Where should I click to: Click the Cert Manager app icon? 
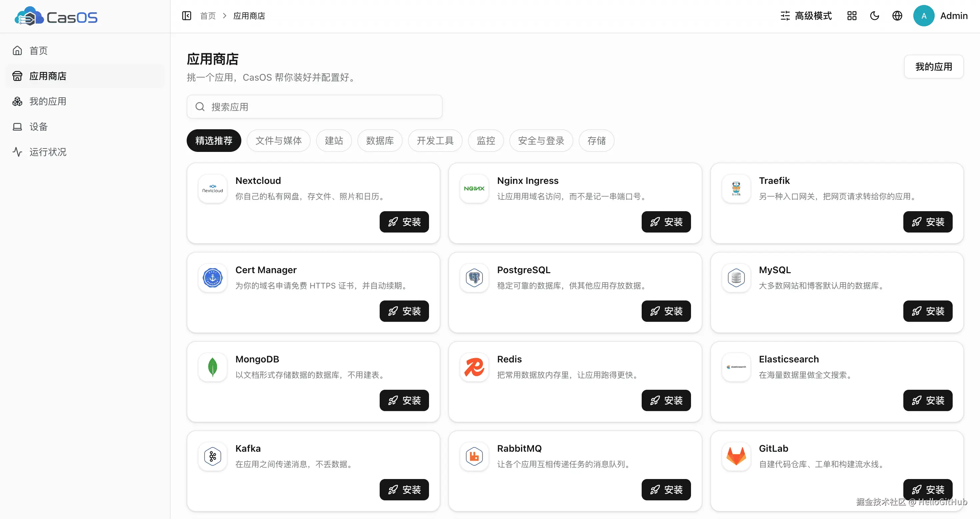[x=213, y=278]
